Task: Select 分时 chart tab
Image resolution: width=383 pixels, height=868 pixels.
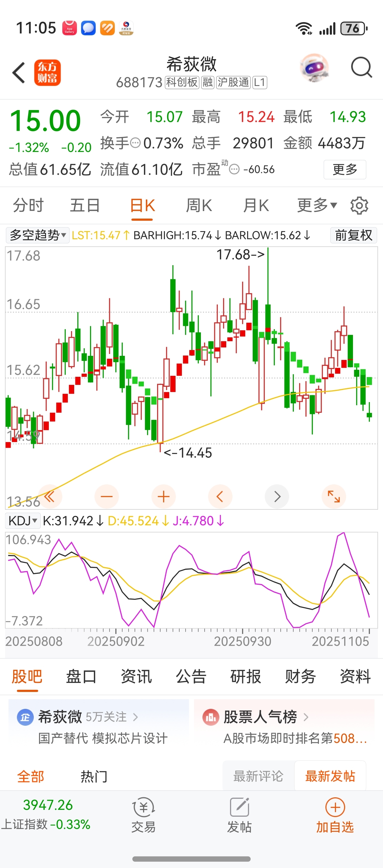Action: click(x=28, y=205)
